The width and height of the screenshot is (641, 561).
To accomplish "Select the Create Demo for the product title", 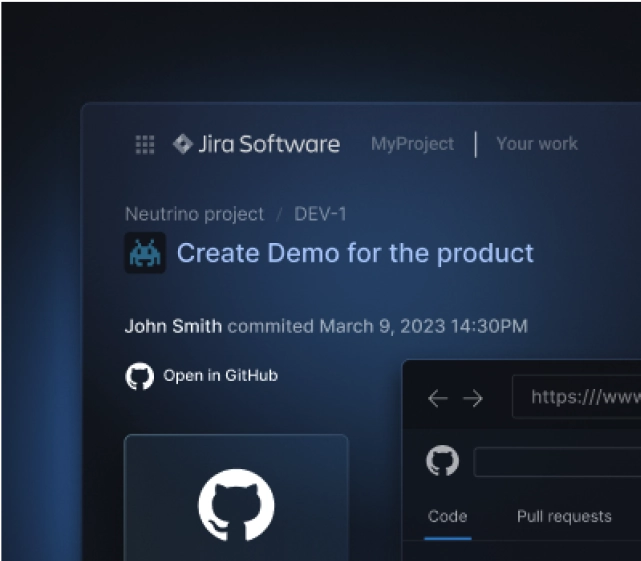I will click(355, 253).
